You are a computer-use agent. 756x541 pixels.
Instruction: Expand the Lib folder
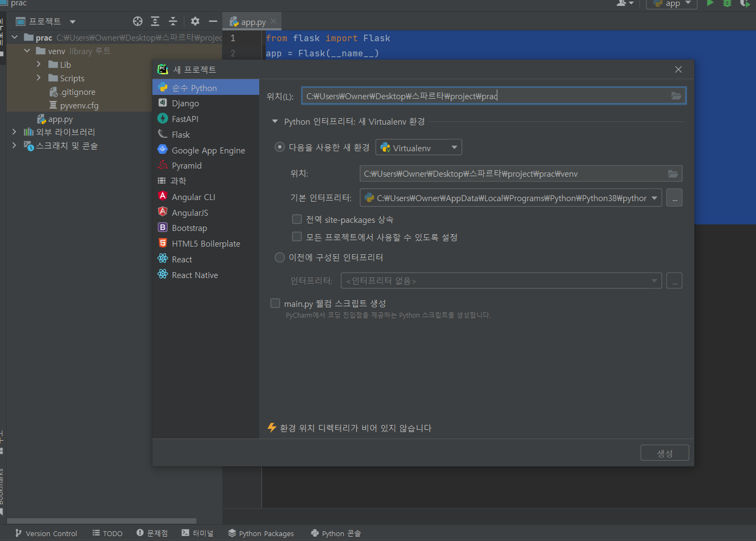pyautogui.click(x=39, y=64)
